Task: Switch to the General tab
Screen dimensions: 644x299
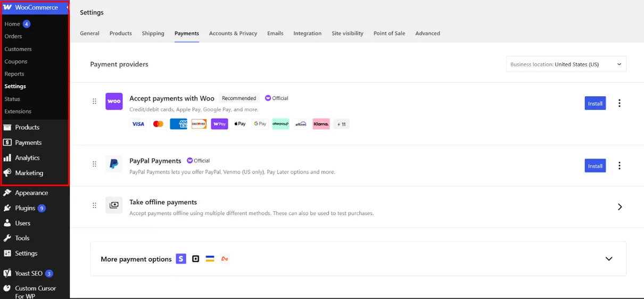Action: [89, 33]
